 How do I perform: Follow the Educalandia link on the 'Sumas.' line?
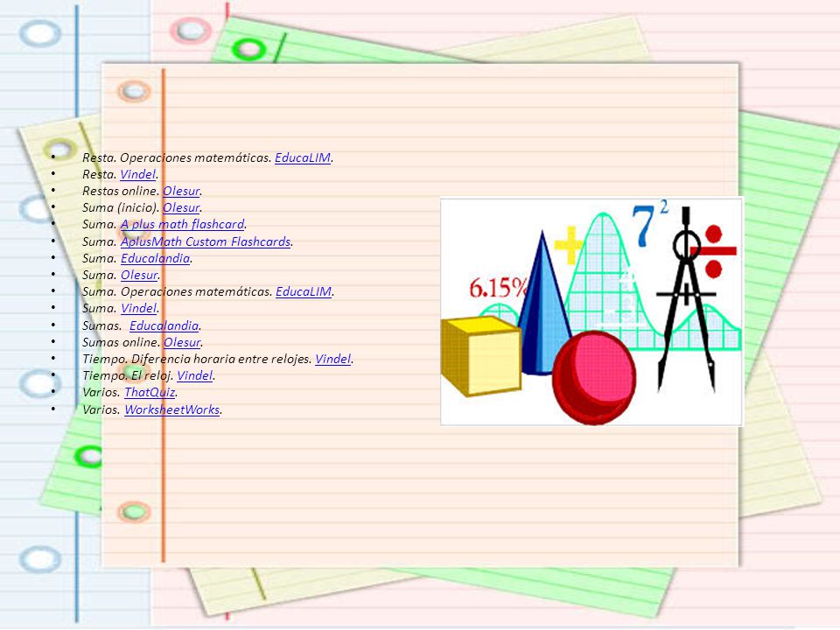pyautogui.click(x=164, y=325)
